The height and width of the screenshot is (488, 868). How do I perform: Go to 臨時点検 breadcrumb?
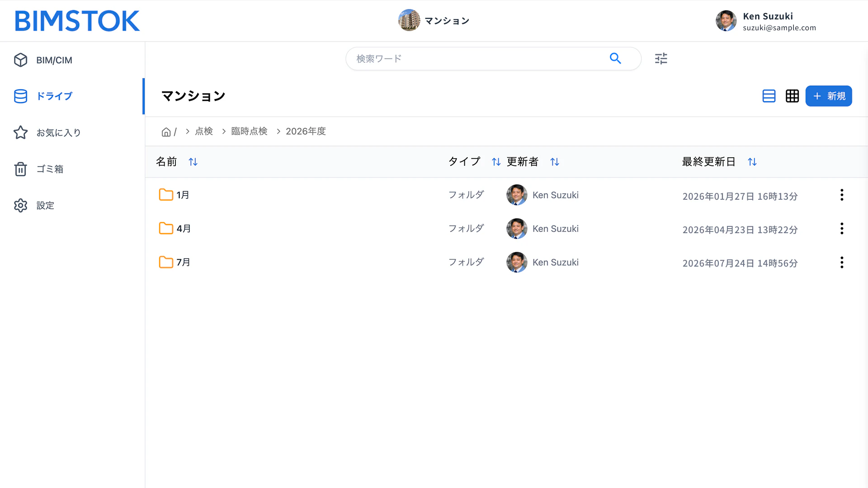pos(249,131)
